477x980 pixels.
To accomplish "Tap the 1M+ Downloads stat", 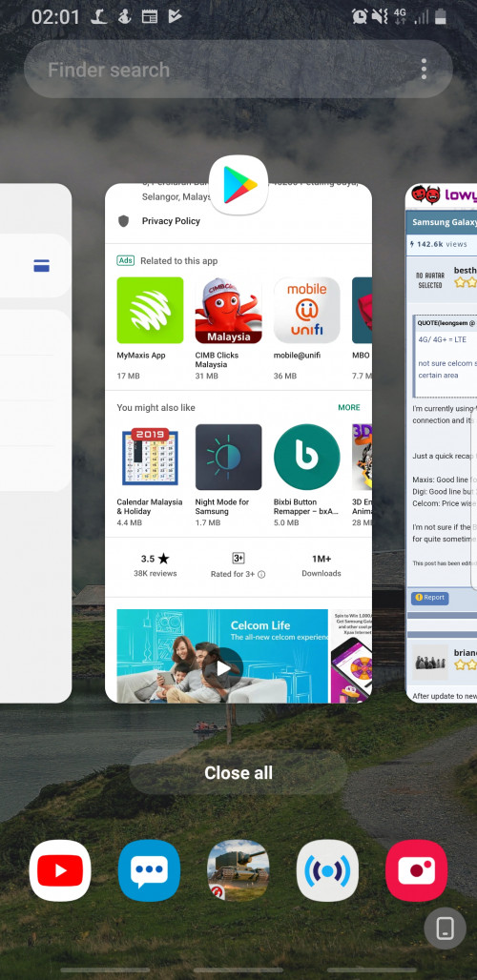I will [321, 565].
